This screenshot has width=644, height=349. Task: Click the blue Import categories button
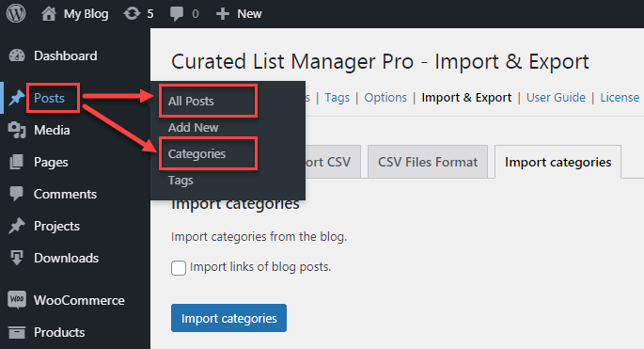tap(228, 318)
